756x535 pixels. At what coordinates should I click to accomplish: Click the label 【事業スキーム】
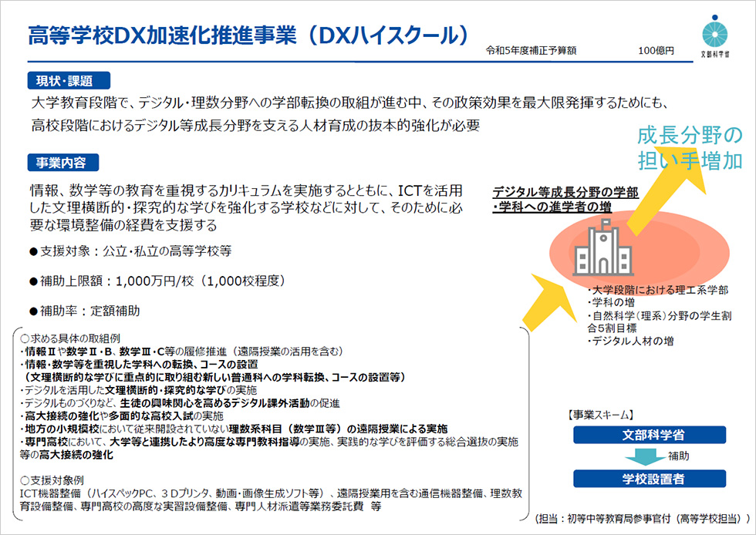point(600,415)
